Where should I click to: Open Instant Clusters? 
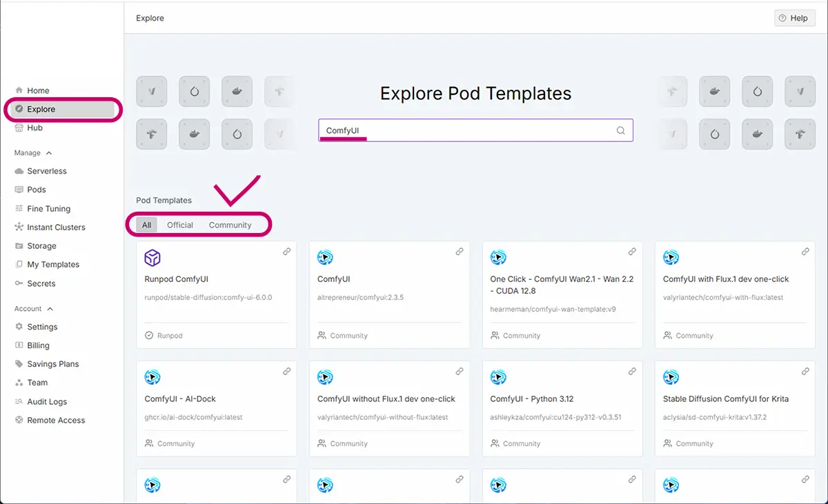(50, 227)
